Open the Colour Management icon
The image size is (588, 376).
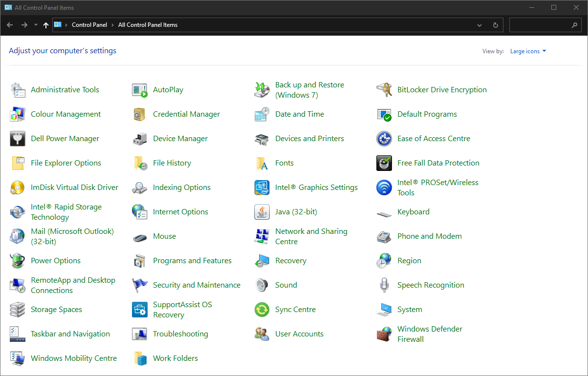point(18,114)
